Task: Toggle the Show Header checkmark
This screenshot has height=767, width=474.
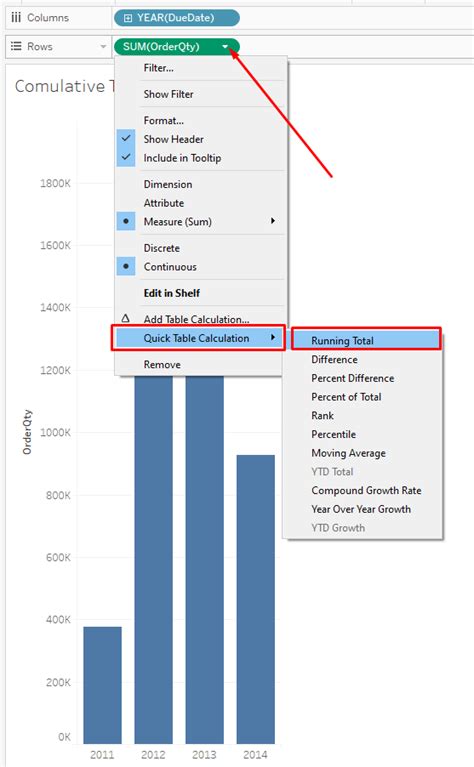Action: [x=126, y=138]
